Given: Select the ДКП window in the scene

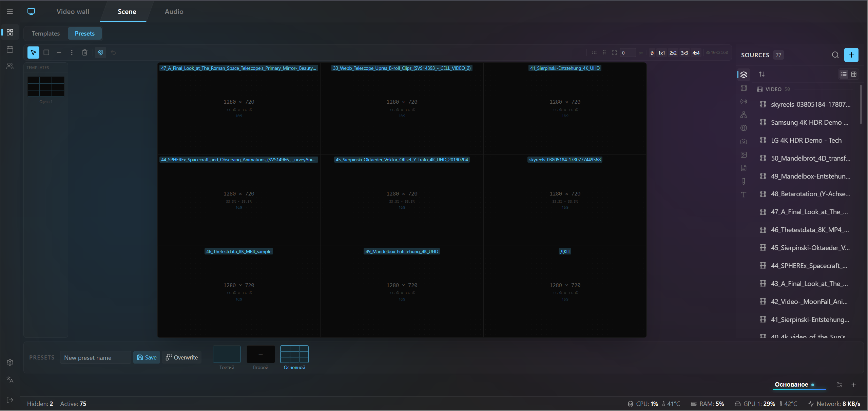Looking at the screenshot, I should (x=565, y=291).
